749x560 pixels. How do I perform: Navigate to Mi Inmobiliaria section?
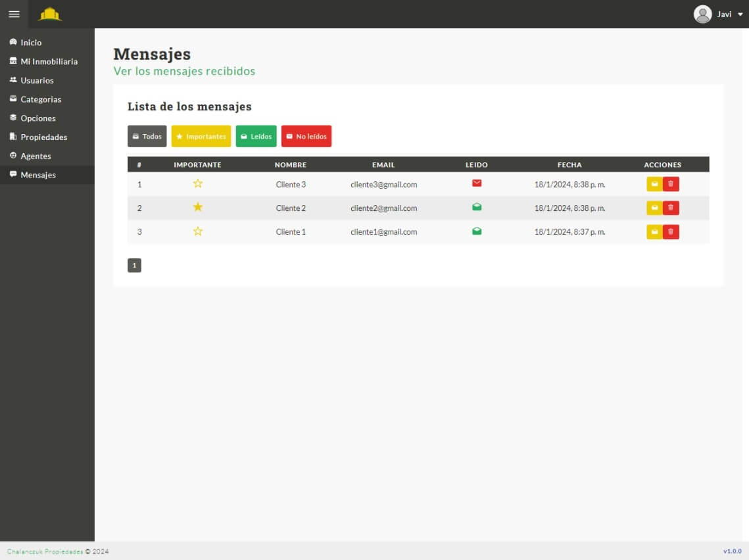pos(49,62)
